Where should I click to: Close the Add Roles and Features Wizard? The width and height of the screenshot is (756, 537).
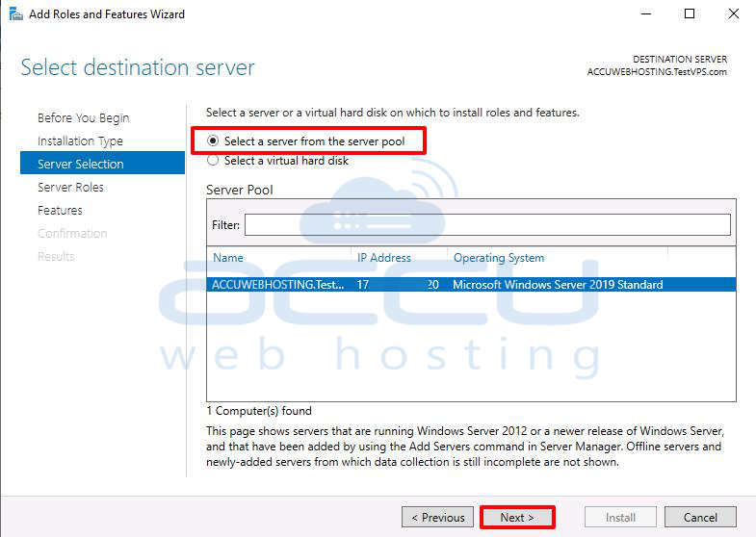tap(733, 14)
